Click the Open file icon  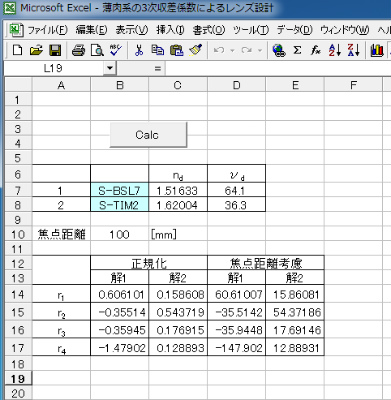pos(36,50)
